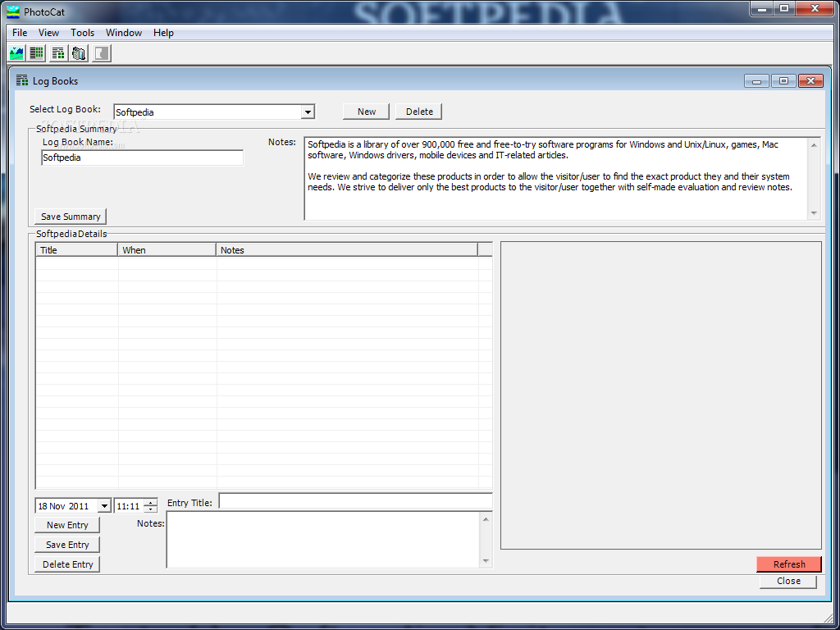Open the Window menu
This screenshot has width=840, height=630.
click(124, 33)
